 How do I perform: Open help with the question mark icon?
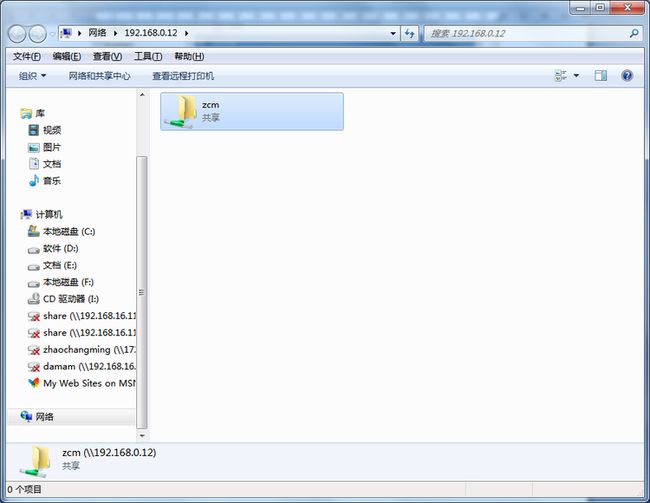(627, 75)
